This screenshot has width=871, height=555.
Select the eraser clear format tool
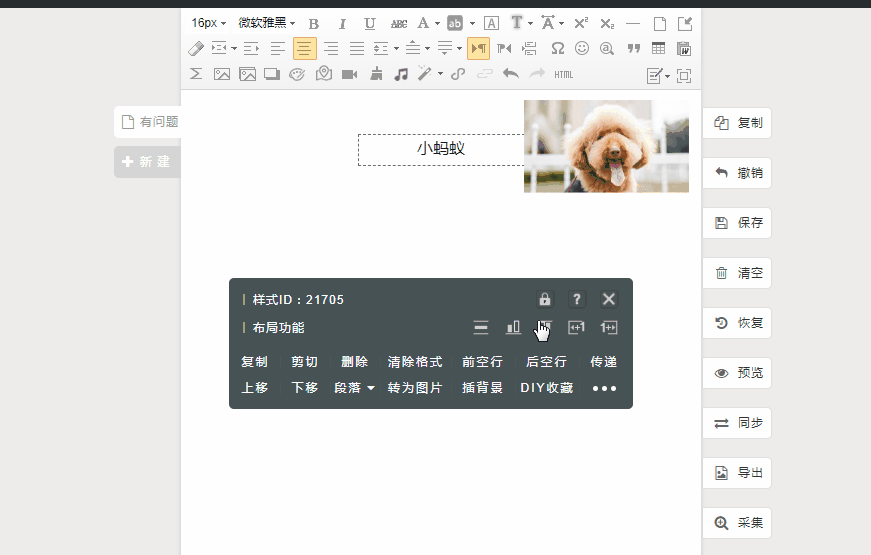pyautogui.click(x=196, y=49)
